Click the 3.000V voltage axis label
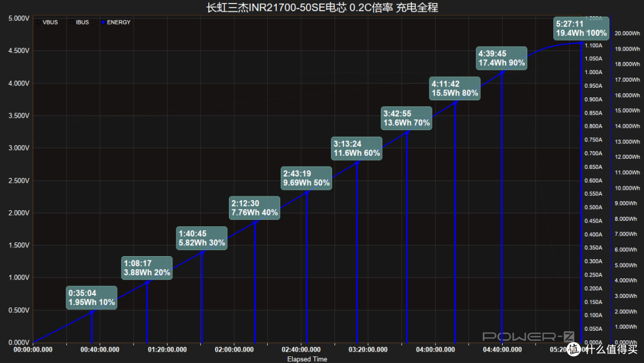644x363 pixels. 19,147
